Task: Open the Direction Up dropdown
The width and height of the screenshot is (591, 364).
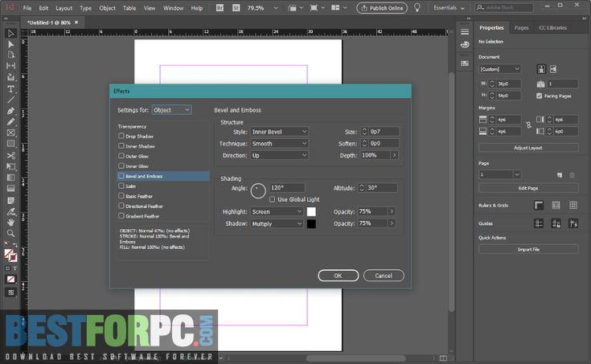Action: pyautogui.click(x=279, y=155)
